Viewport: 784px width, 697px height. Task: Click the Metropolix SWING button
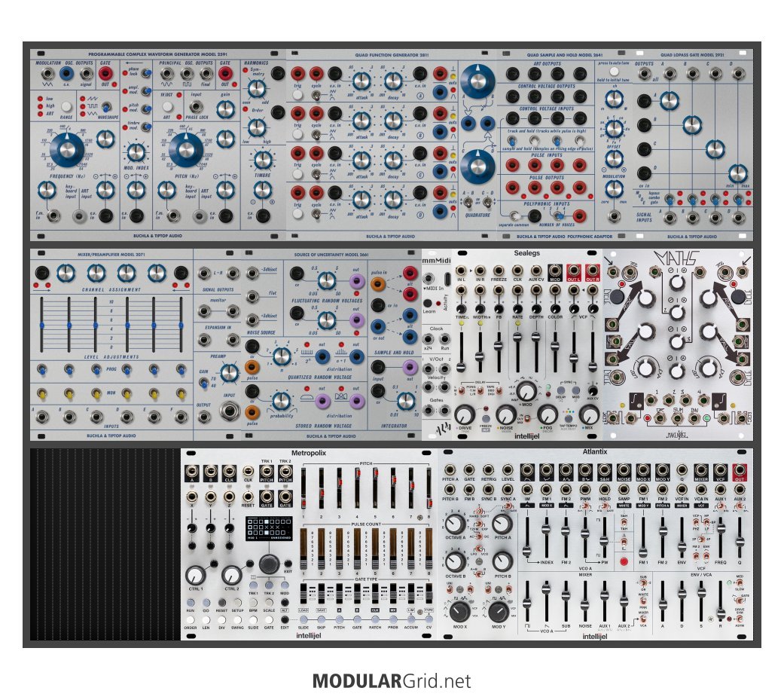pos(237,620)
